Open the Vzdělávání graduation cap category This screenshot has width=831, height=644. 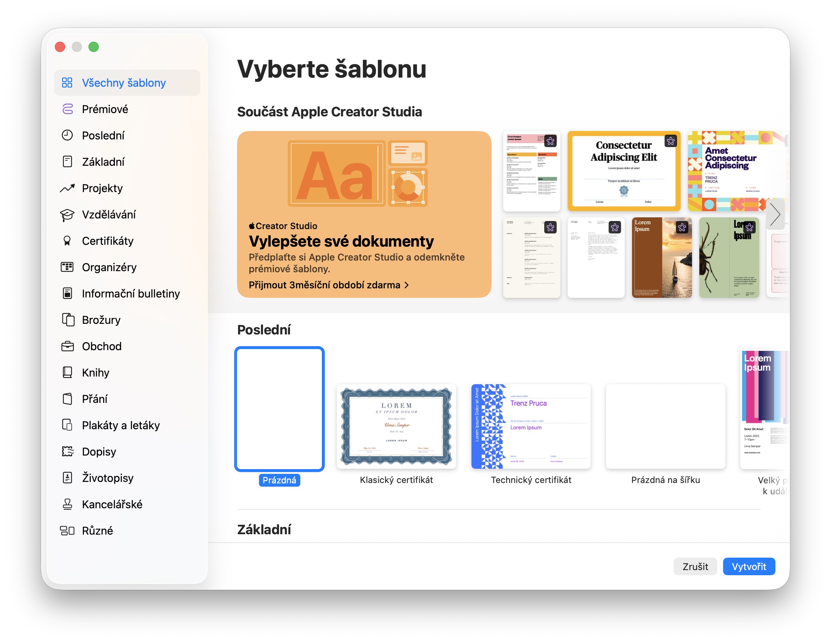point(67,215)
